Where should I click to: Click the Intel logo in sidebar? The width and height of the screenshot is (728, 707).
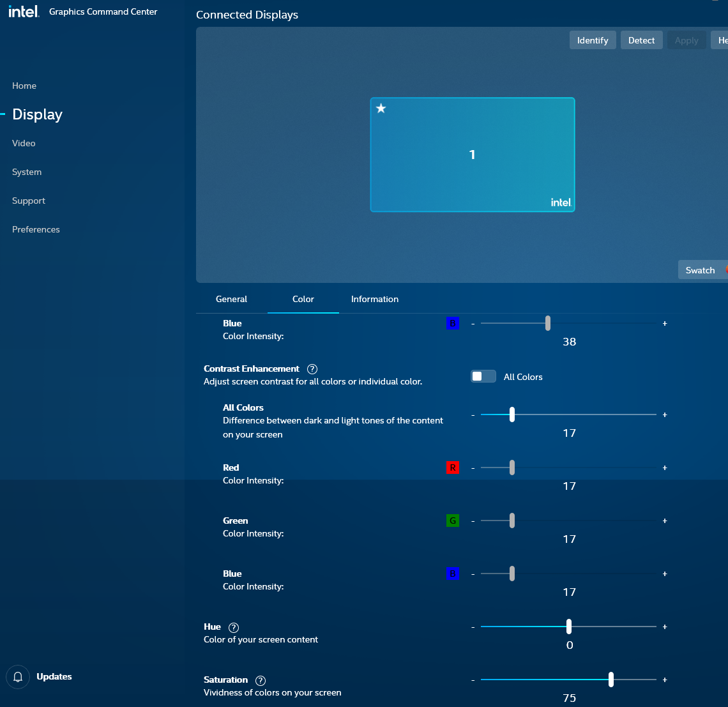tap(24, 11)
